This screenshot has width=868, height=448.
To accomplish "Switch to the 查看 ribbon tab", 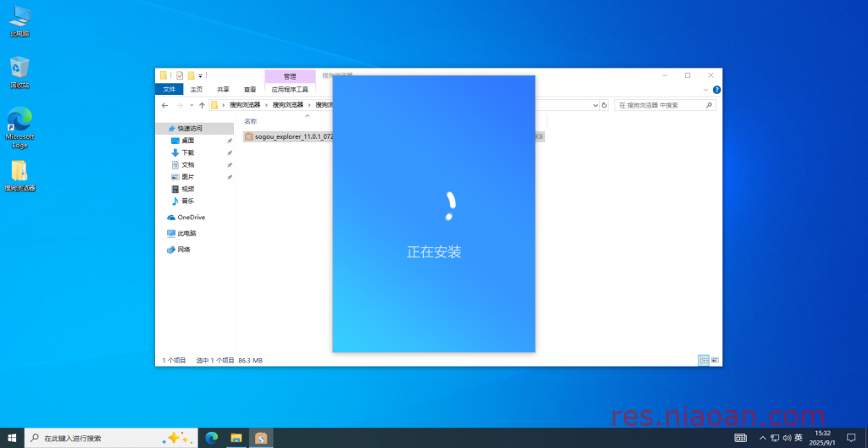I will tap(250, 89).
